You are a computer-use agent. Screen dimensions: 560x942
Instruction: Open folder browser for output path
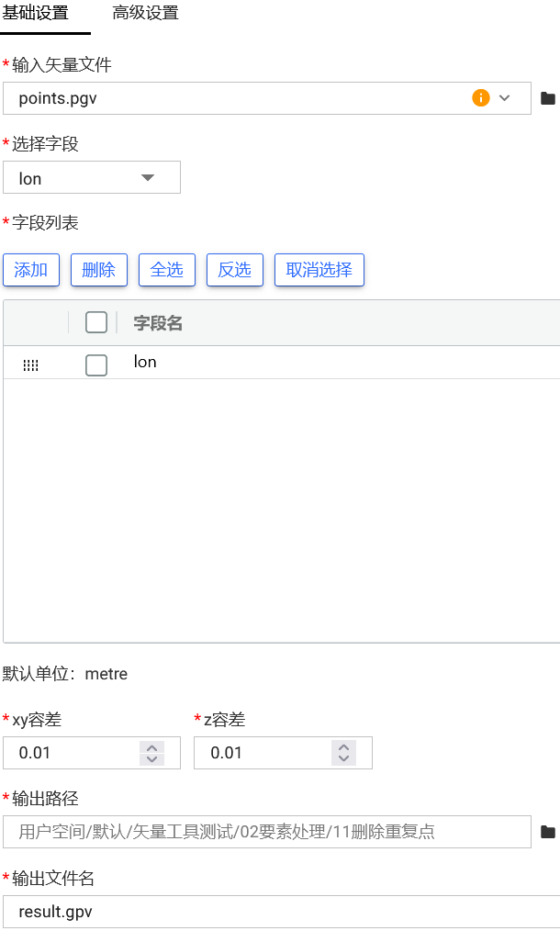[548, 832]
